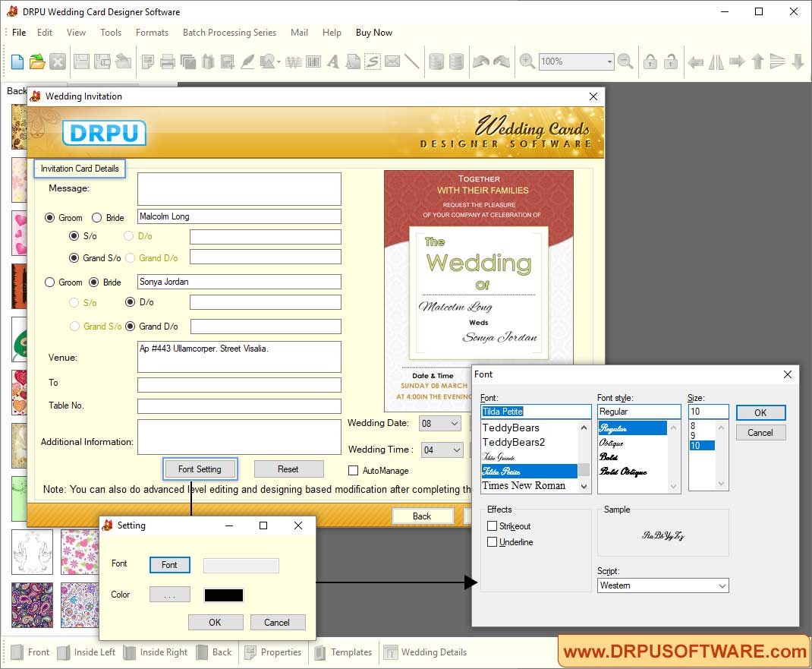Viewport: 812px width, 669px height.
Task: Click OK in the Setting window
Action: (x=215, y=623)
